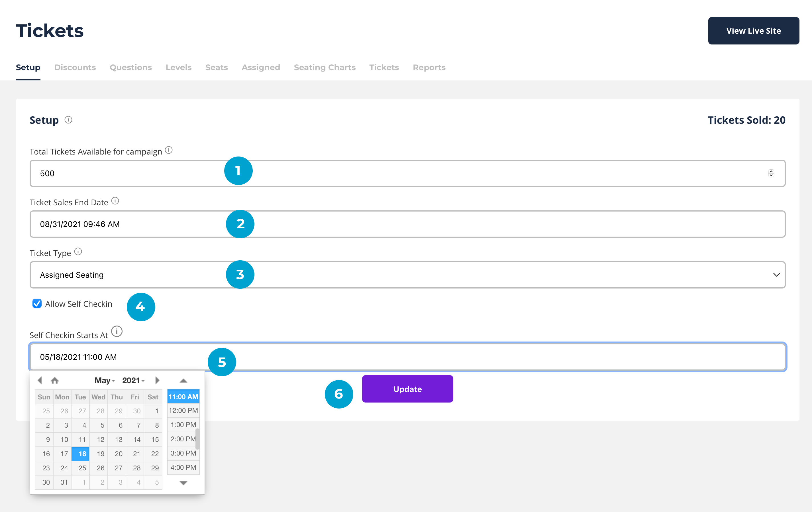Viewport: 812px width, 512px height.
Task: Open the Seating Charts tab
Action: [x=325, y=67]
